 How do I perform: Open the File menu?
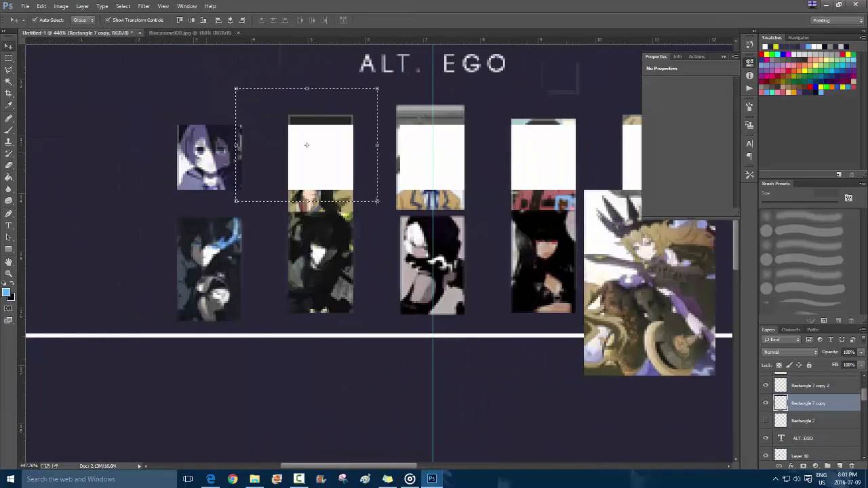pos(25,6)
